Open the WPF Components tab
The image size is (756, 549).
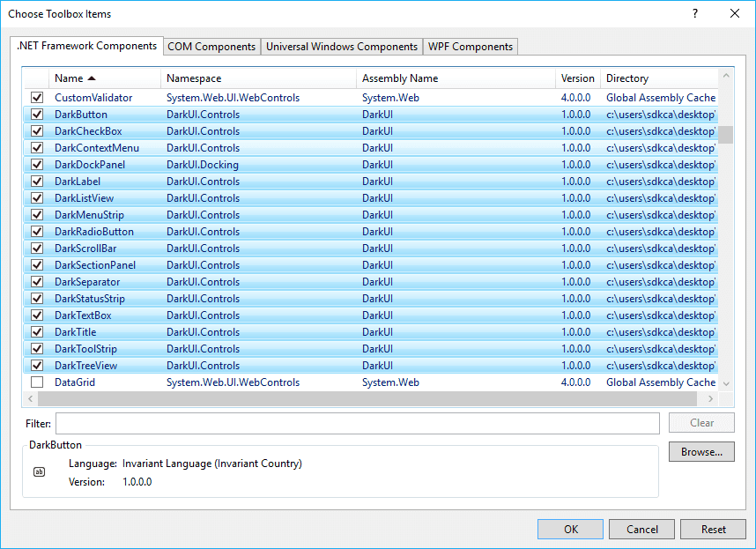[470, 46]
